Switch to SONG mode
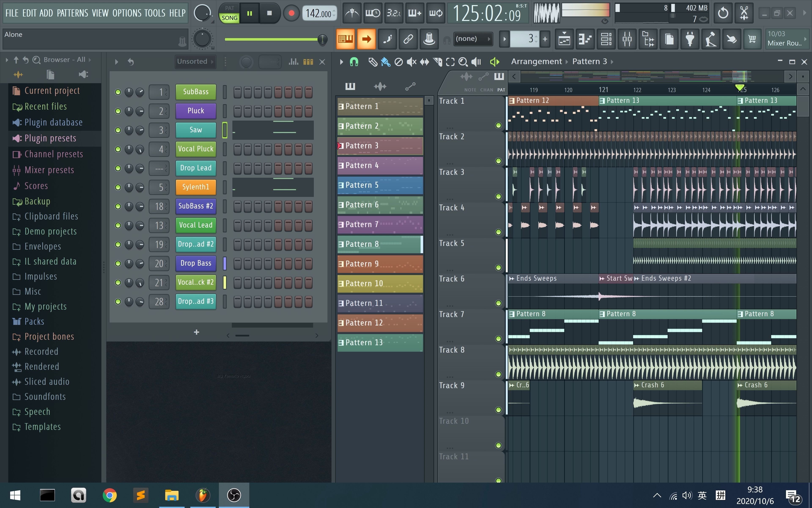The image size is (812, 508). click(x=229, y=18)
